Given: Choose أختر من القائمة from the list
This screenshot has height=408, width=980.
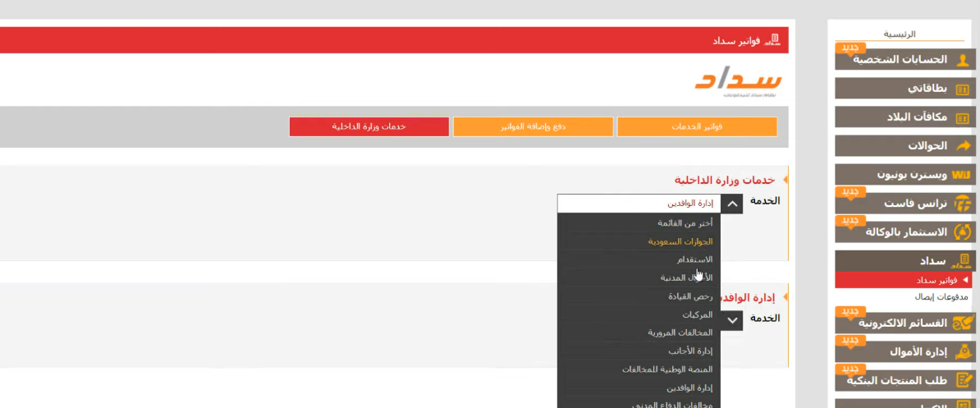Looking at the screenshot, I should click(639, 223).
